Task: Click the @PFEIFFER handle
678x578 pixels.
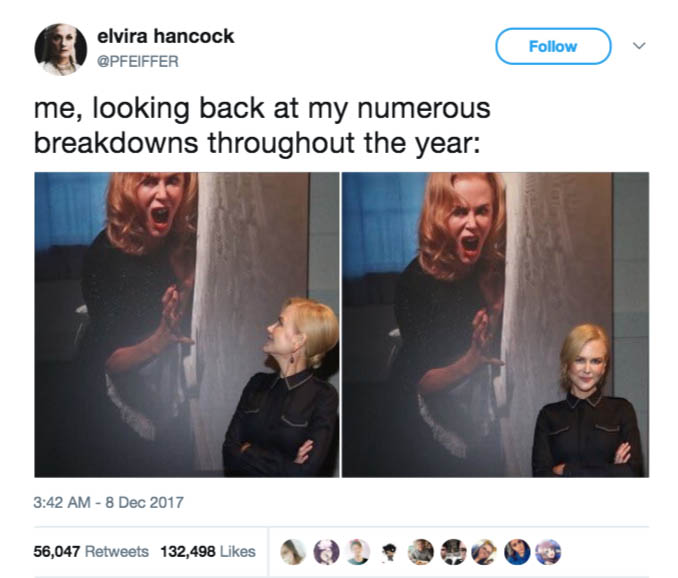Action: [138, 61]
